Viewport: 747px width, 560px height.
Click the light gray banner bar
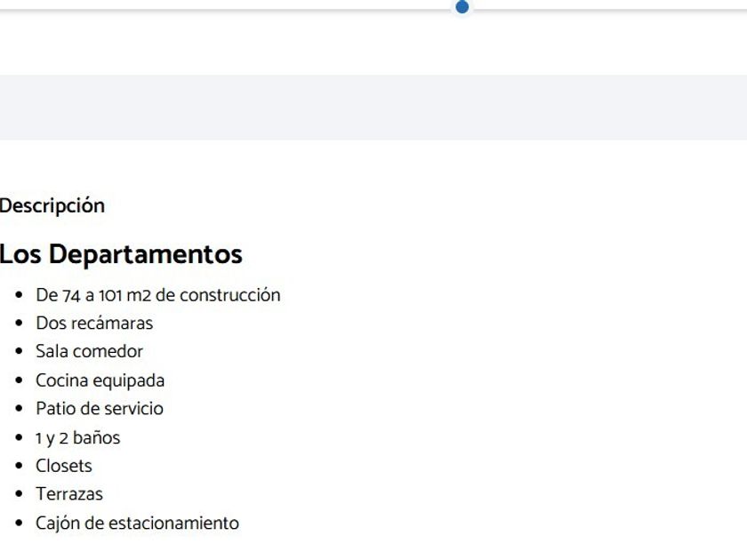click(x=373, y=108)
